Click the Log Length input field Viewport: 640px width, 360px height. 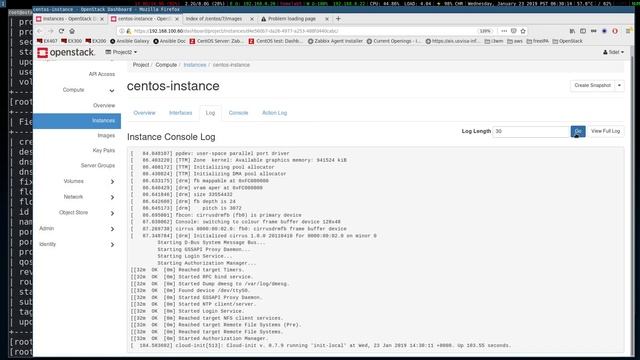pyautogui.click(x=531, y=131)
